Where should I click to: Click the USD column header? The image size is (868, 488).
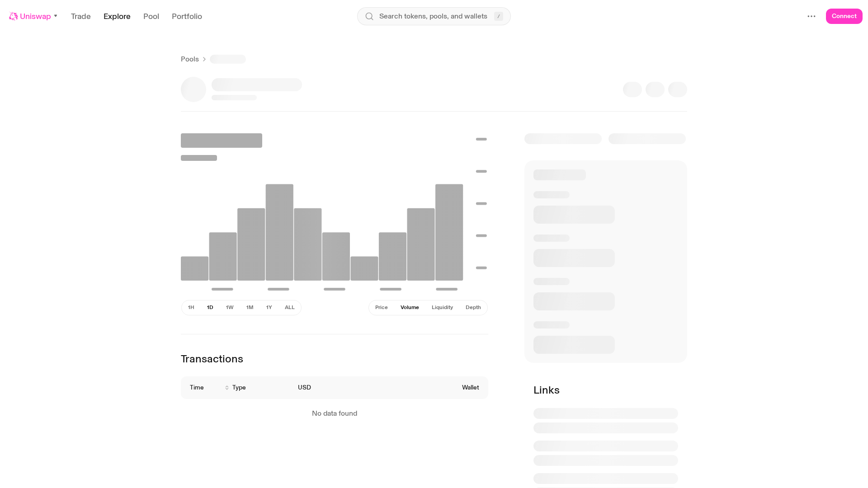[304, 388]
